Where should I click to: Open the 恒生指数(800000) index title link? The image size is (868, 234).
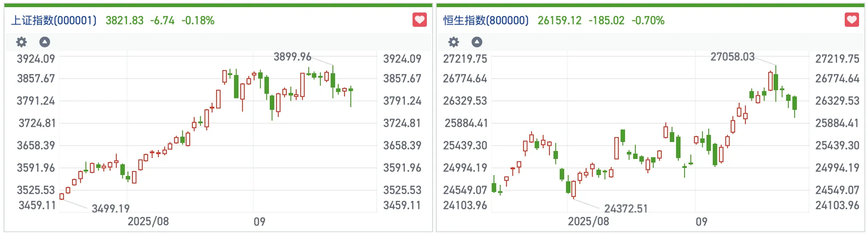(486, 21)
